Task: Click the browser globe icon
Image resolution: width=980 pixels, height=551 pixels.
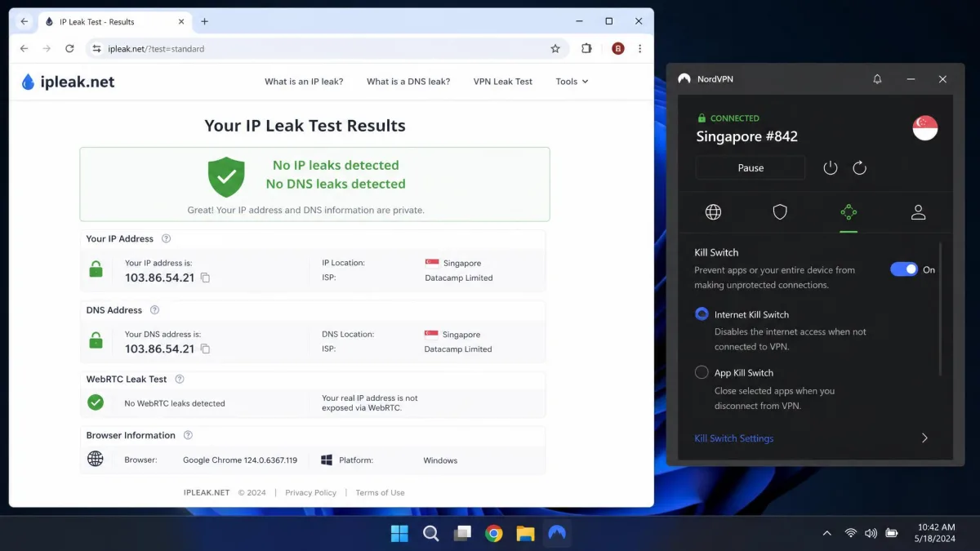Action: coord(96,459)
